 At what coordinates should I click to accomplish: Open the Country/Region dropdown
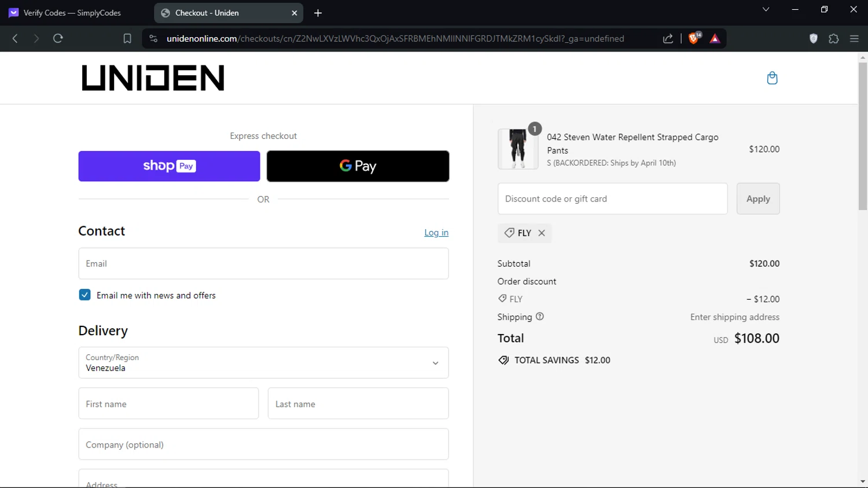pos(263,362)
